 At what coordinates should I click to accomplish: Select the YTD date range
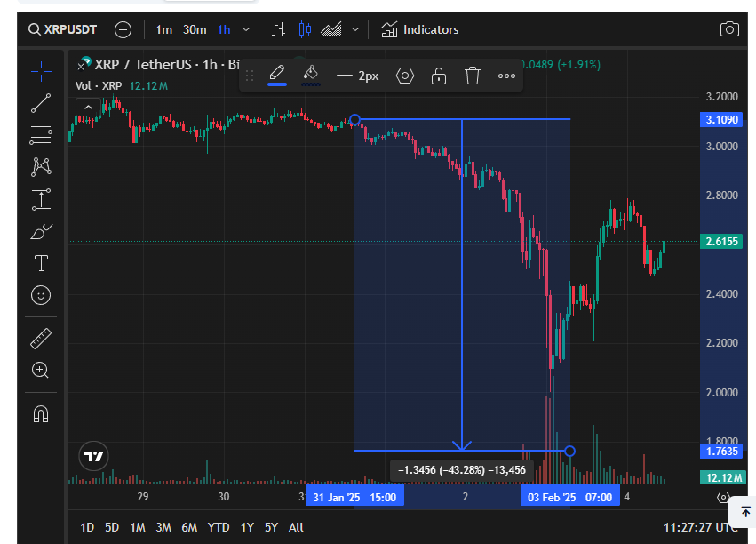click(218, 527)
